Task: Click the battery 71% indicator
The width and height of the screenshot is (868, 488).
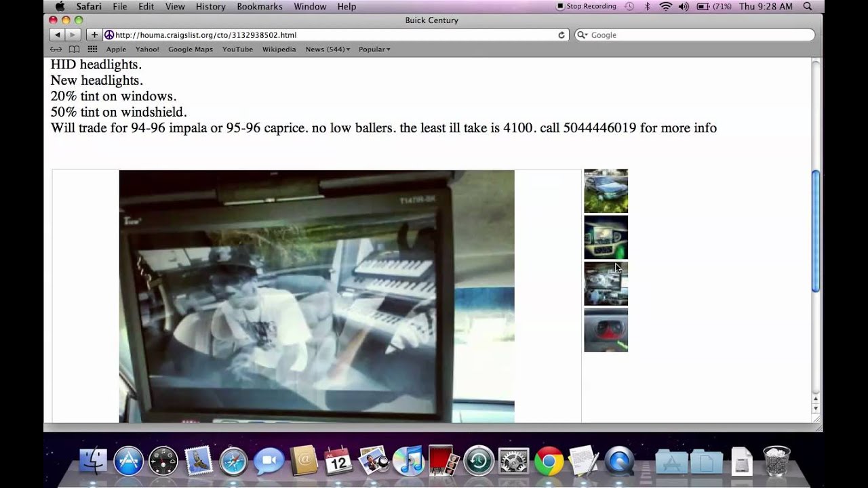Action: click(x=713, y=7)
